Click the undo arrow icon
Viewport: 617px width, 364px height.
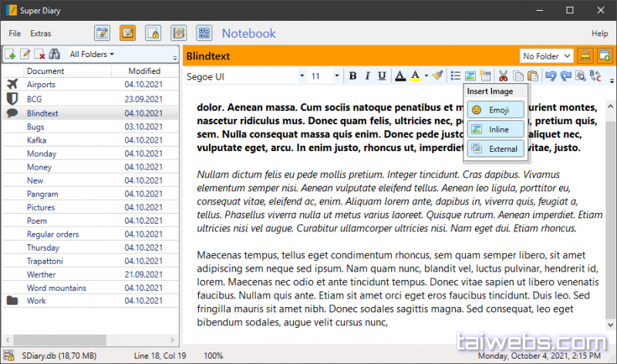pyautogui.click(x=550, y=76)
